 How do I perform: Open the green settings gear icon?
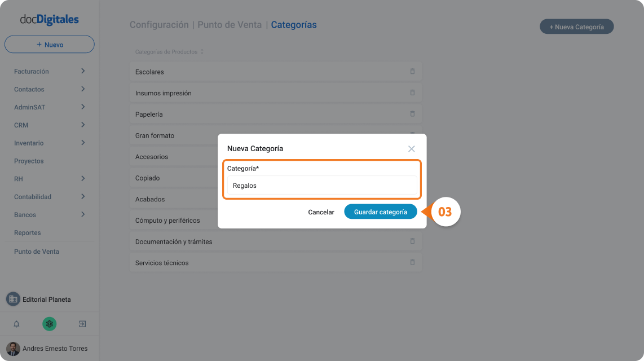49,324
